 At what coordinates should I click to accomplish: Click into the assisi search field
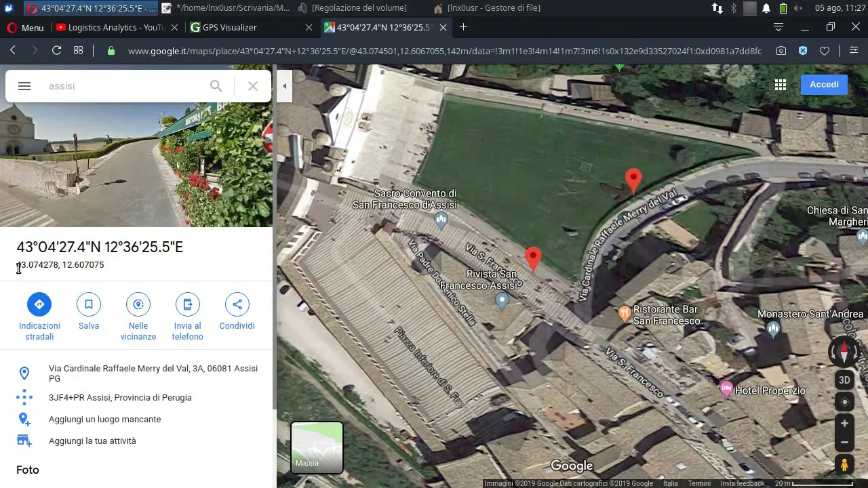[122, 86]
